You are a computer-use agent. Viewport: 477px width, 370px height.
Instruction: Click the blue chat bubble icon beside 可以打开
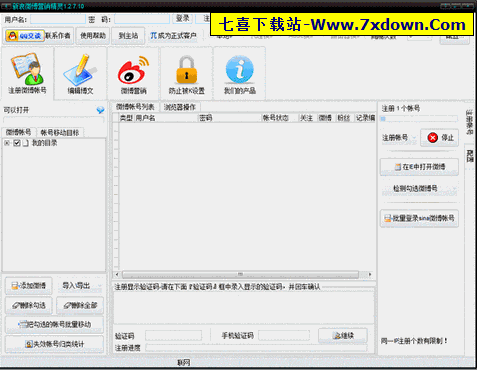coord(100,110)
